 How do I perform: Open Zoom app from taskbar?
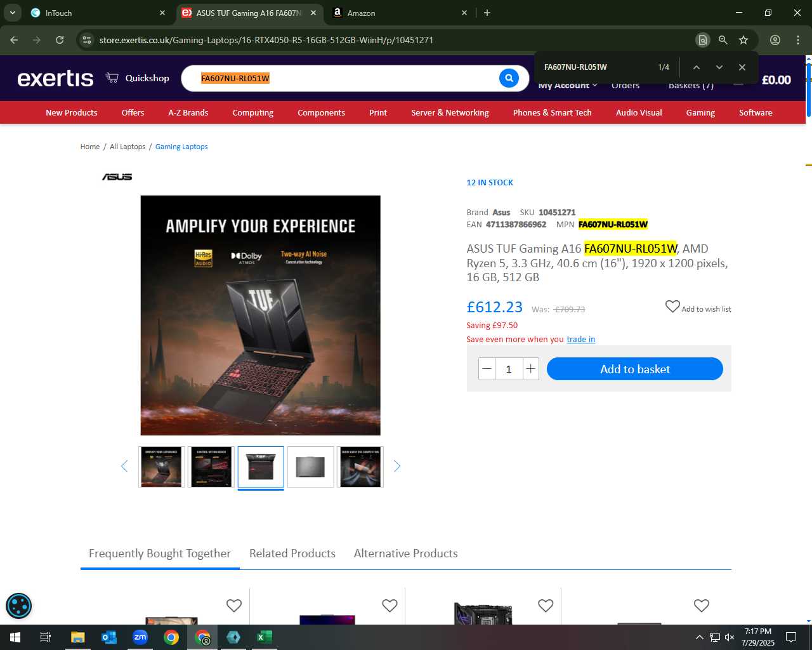click(x=140, y=637)
